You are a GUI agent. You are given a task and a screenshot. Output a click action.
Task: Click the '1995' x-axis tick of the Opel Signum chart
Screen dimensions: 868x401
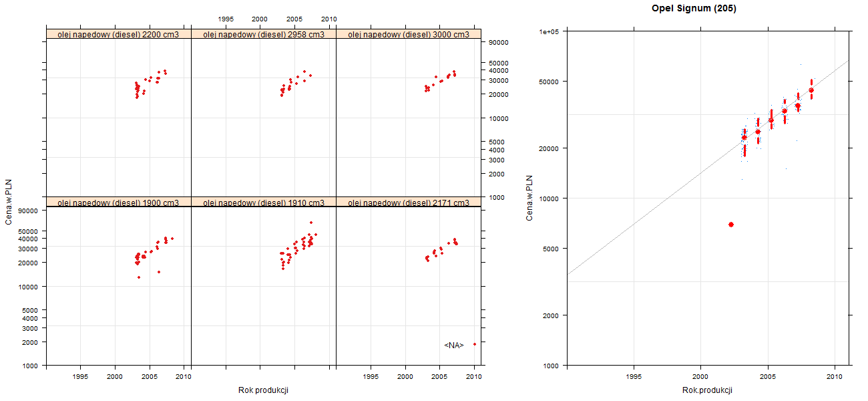(x=634, y=377)
